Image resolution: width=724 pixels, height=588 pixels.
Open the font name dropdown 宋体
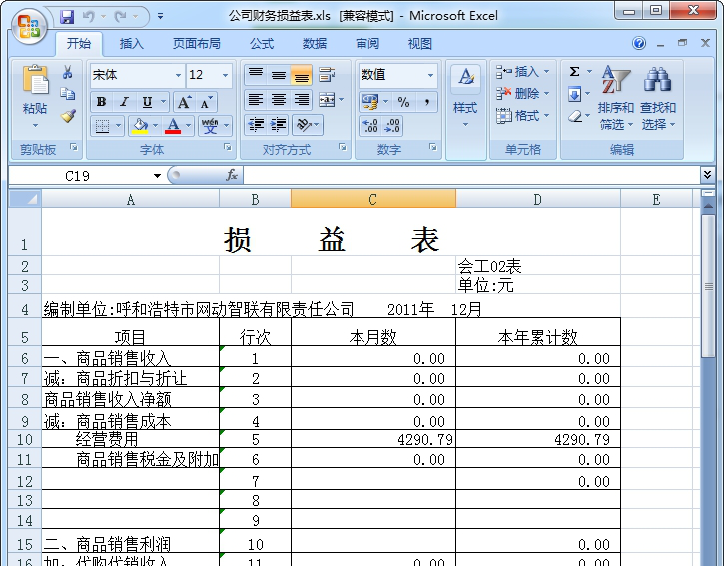[x=178, y=75]
